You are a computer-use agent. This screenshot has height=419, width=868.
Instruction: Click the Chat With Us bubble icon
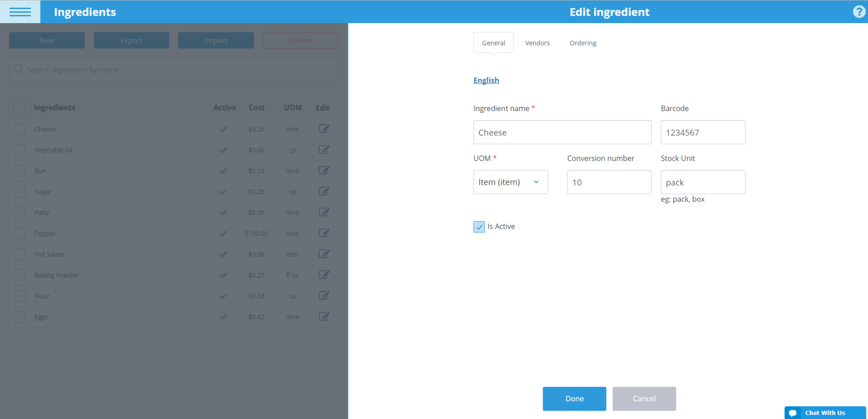[x=793, y=413]
